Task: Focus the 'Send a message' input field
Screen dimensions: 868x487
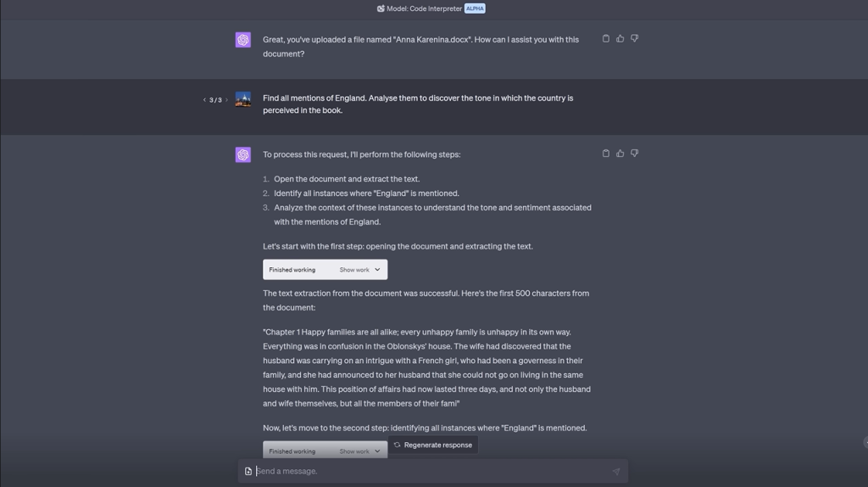Action: [x=424, y=472]
